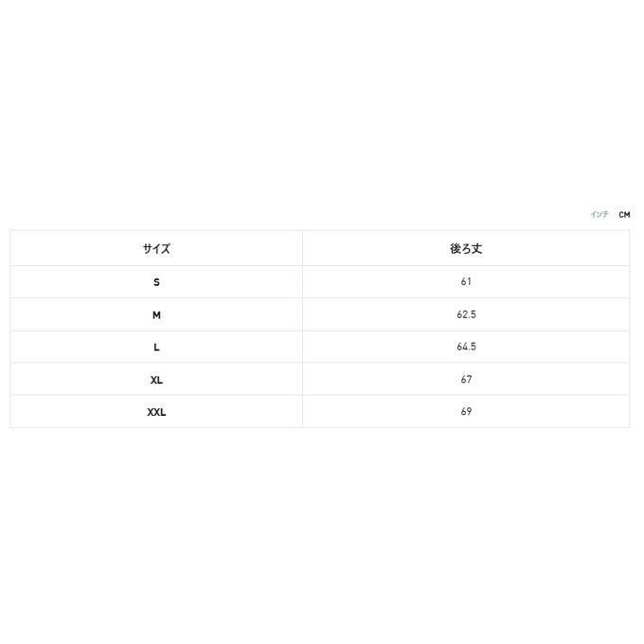Select the S size label
The image size is (644, 644).
pyautogui.click(x=156, y=282)
